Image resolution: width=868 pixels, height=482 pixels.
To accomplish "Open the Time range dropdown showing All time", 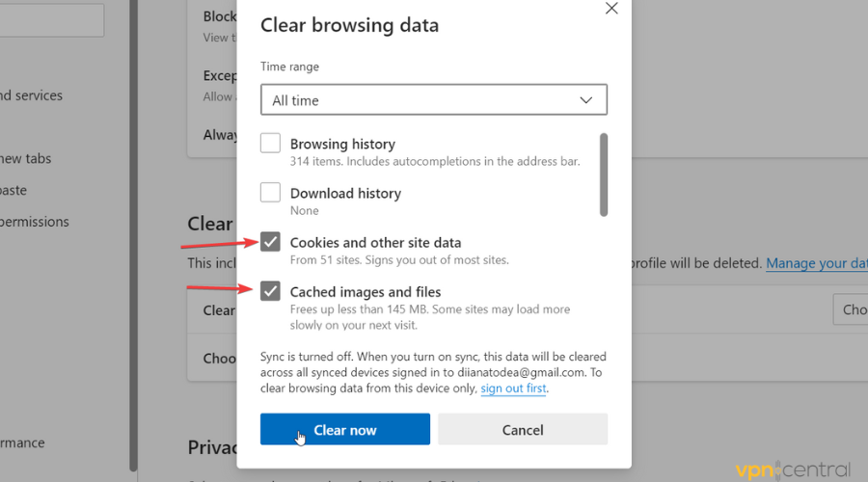I will [x=432, y=100].
